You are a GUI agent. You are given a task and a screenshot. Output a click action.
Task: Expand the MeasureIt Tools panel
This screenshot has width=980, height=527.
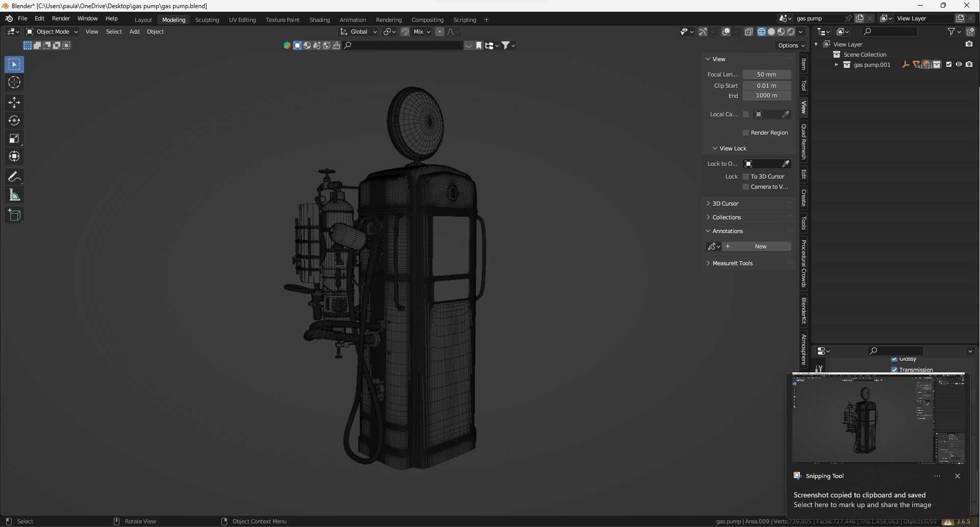(732, 263)
